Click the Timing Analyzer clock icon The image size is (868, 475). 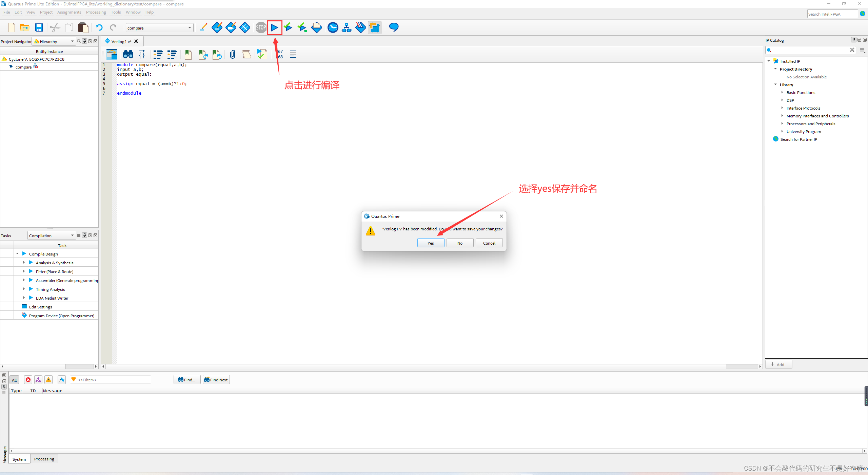333,27
